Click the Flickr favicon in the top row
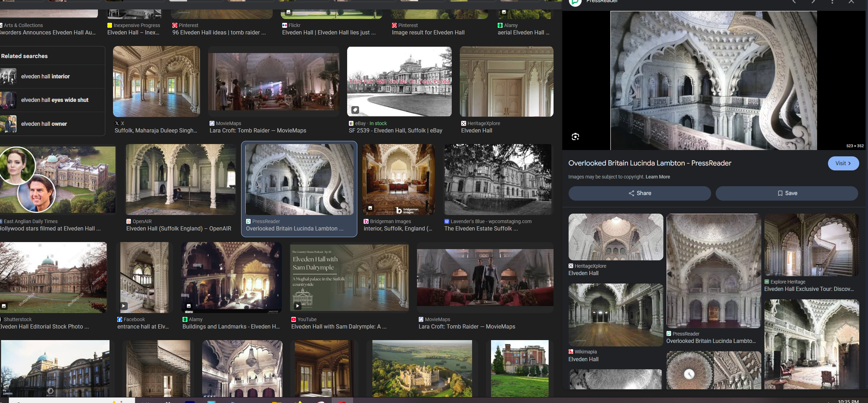 tap(285, 25)
